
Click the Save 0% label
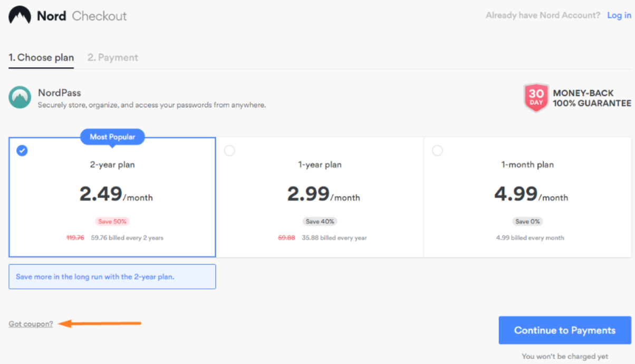tap(527, 222)
